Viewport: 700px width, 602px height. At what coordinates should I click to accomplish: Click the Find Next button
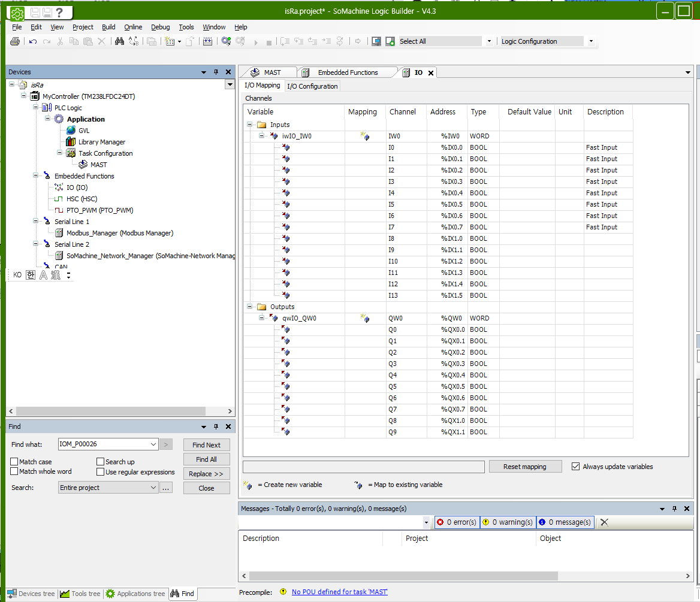(207, 445)
